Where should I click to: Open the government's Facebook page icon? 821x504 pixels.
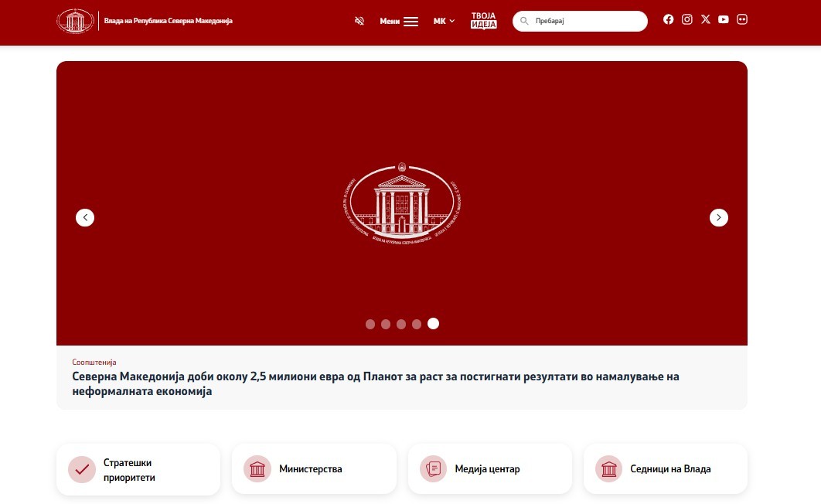pos(668,19)
